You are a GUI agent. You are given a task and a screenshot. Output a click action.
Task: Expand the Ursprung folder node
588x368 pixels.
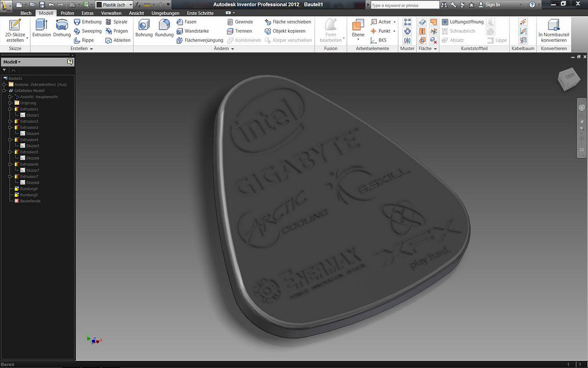(10, 103)
